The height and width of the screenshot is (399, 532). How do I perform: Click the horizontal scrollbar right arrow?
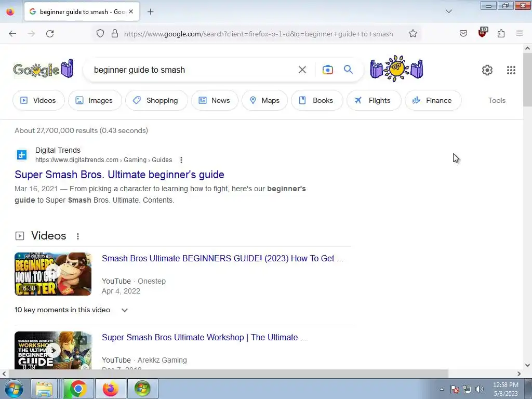tap(519, 374)
